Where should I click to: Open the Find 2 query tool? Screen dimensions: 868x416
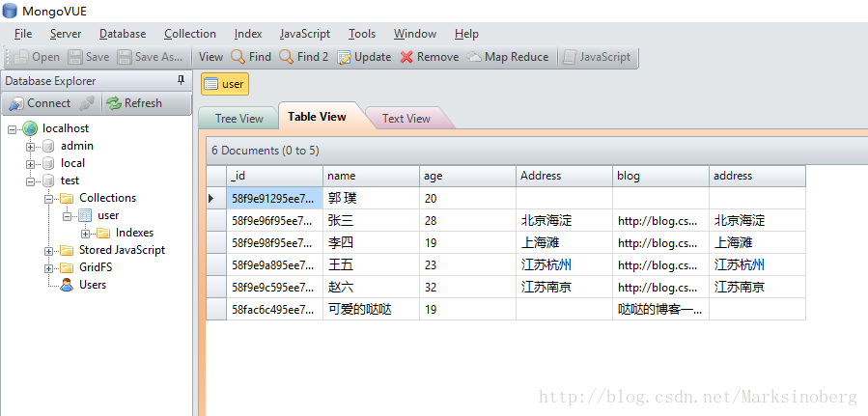[303, 57]
